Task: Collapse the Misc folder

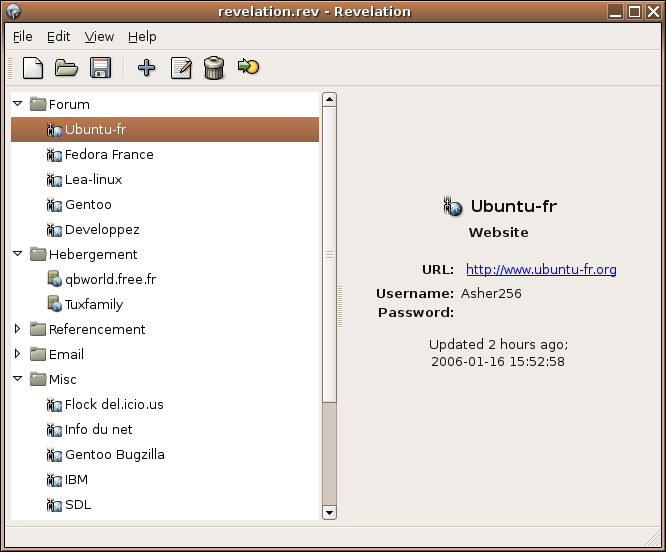Action: 17,378
